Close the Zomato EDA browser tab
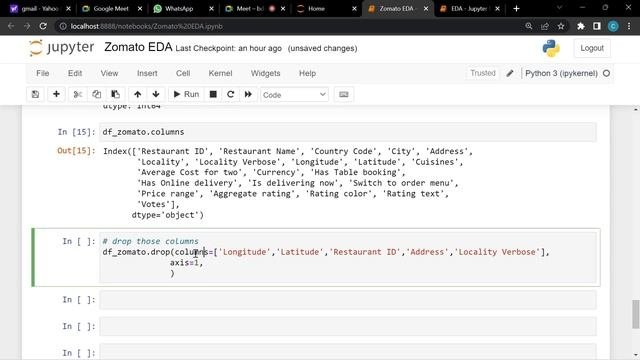This screenshot has height=360, width=640. (426, 9)
